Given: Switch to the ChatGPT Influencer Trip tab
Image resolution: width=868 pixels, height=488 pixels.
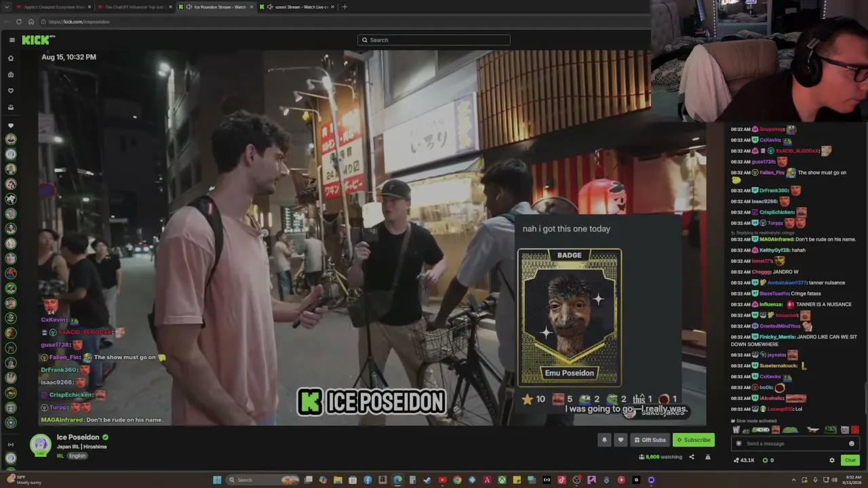Looking at the screenshot, I should [x=134, y=7].
